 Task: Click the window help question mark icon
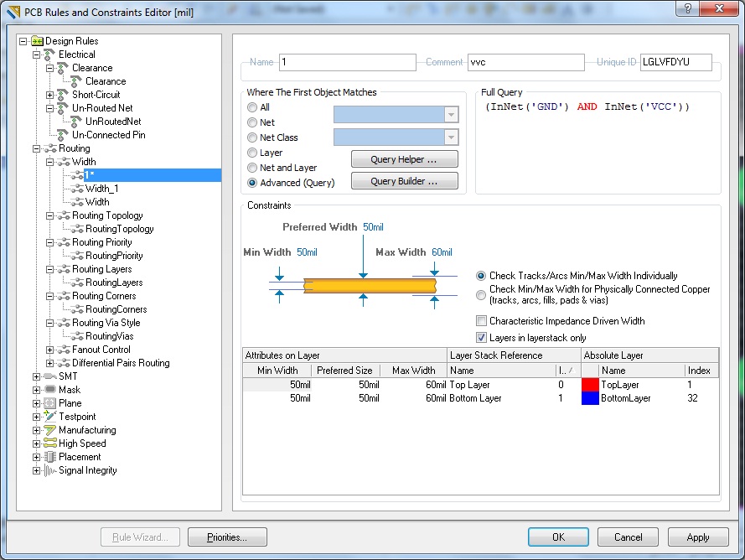click(687, 8)
